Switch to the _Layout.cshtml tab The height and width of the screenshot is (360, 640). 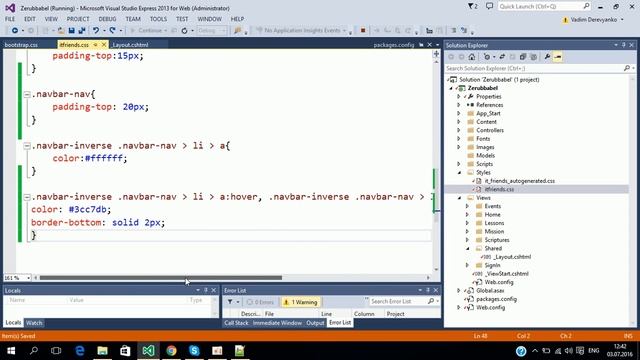[x=130, y=45]
